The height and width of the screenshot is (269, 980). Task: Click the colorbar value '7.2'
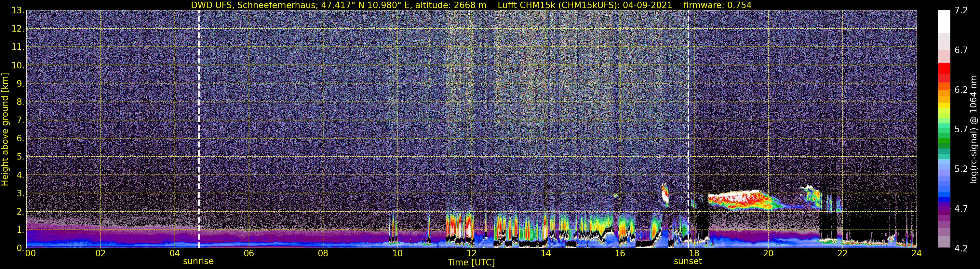point(961,10)
